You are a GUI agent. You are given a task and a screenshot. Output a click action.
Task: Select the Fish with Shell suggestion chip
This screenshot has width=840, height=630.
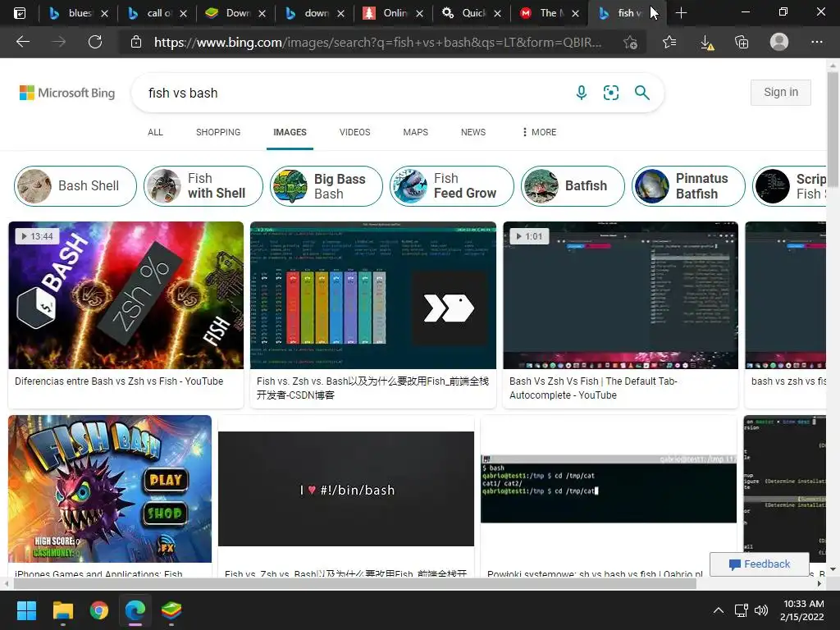point(203,186)
